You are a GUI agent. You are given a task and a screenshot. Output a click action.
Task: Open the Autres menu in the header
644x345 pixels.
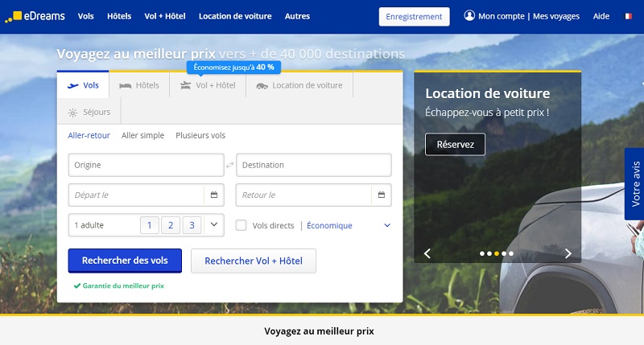[297, 16]
